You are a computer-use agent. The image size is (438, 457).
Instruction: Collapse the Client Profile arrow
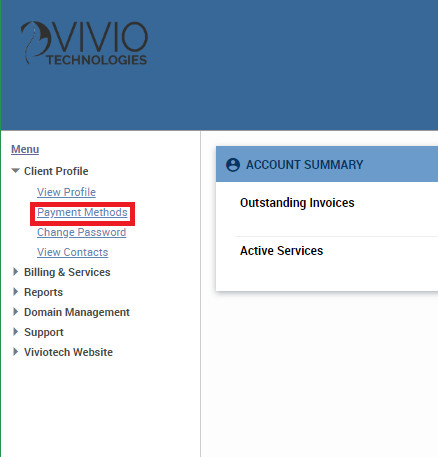coord(15,171)
